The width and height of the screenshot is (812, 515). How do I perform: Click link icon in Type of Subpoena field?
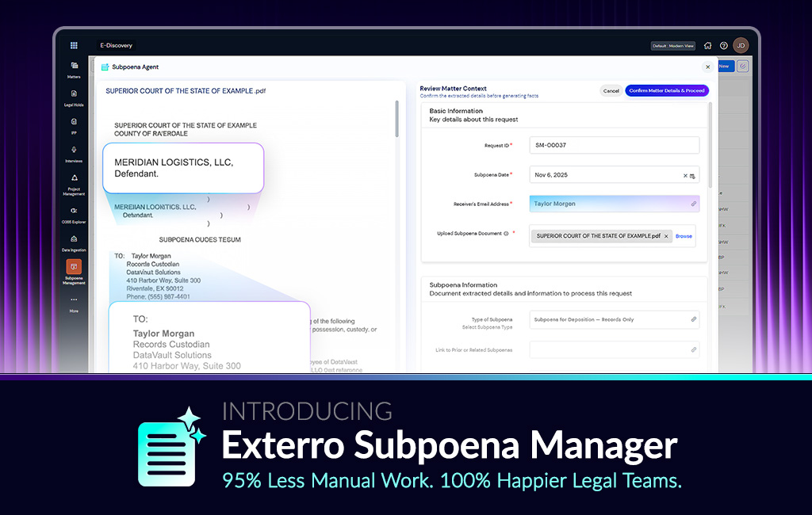pos(693,319)
